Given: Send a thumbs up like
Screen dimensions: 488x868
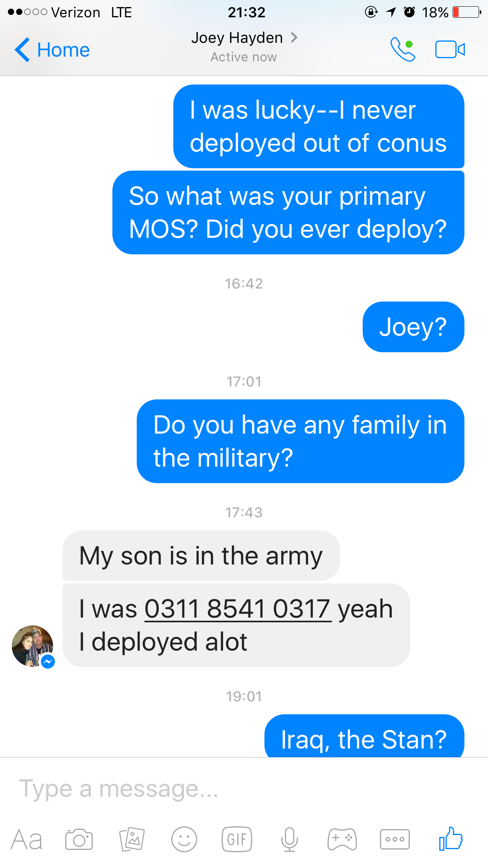Looking at the screenshot, I should 450,839.
